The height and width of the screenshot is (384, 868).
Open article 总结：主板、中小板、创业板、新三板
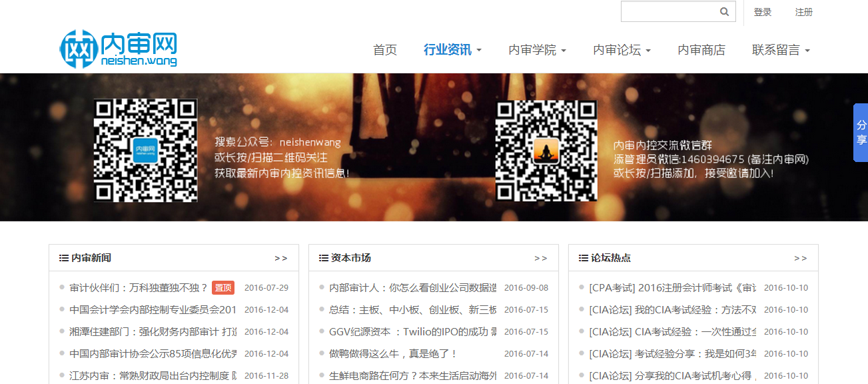pos(413,310)
